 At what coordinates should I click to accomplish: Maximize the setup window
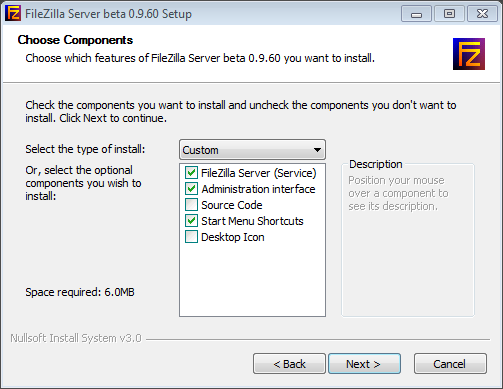tap(449, 14)
